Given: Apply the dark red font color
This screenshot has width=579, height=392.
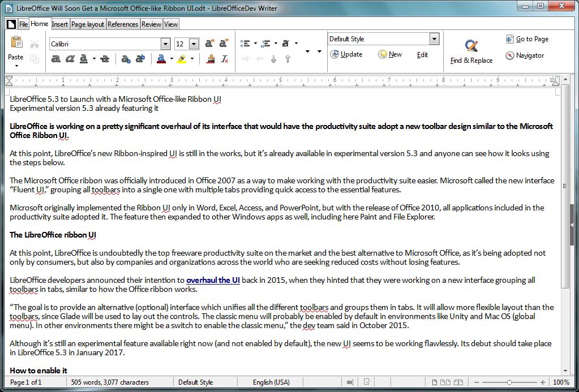Looking at the screenshot, I should click(161, 59).
